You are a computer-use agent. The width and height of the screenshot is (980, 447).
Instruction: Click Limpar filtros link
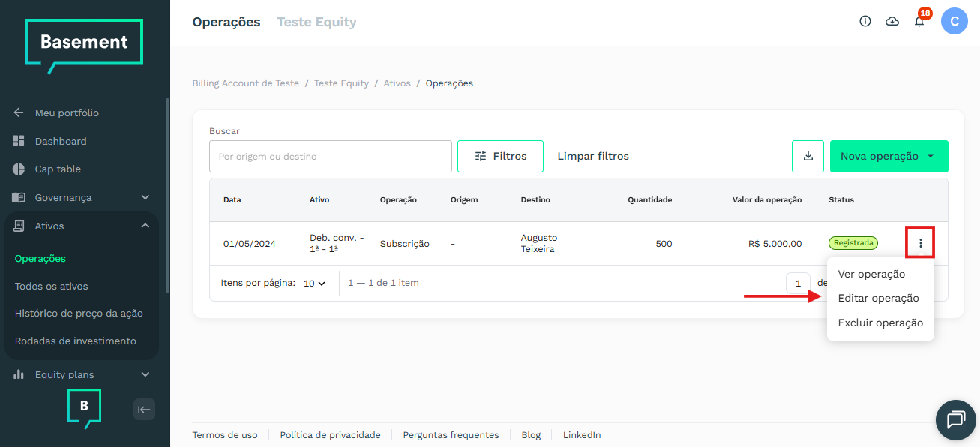(x=593, y=156)
